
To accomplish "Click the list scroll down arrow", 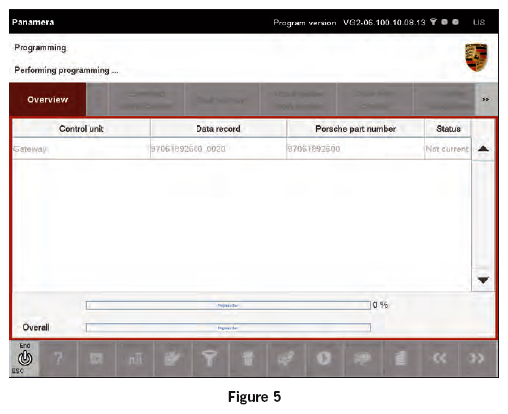I will [483, 280].
